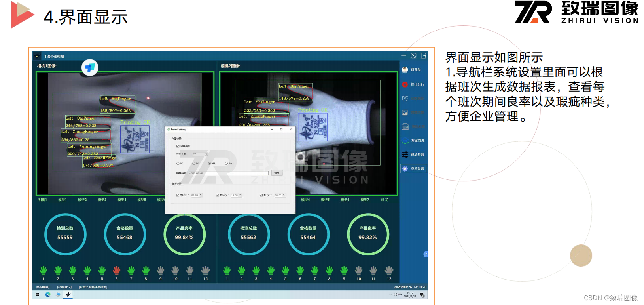Switch to 印花 tab

pyautogui.click(x=385, y=200)
